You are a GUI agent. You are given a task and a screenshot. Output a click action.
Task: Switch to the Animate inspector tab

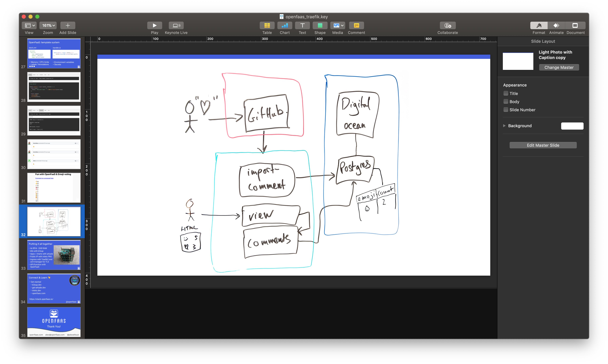[x=556, y=25]
